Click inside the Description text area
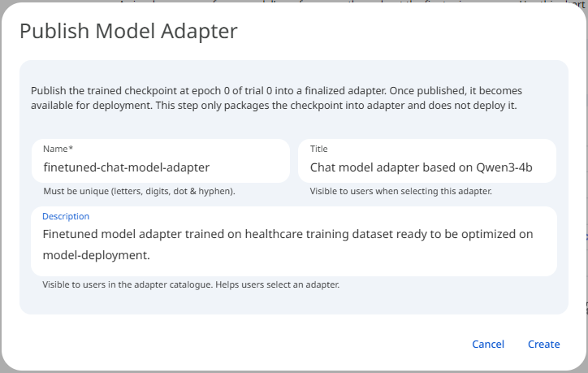The width and height of the screenshot is (588, 373). 293,245
